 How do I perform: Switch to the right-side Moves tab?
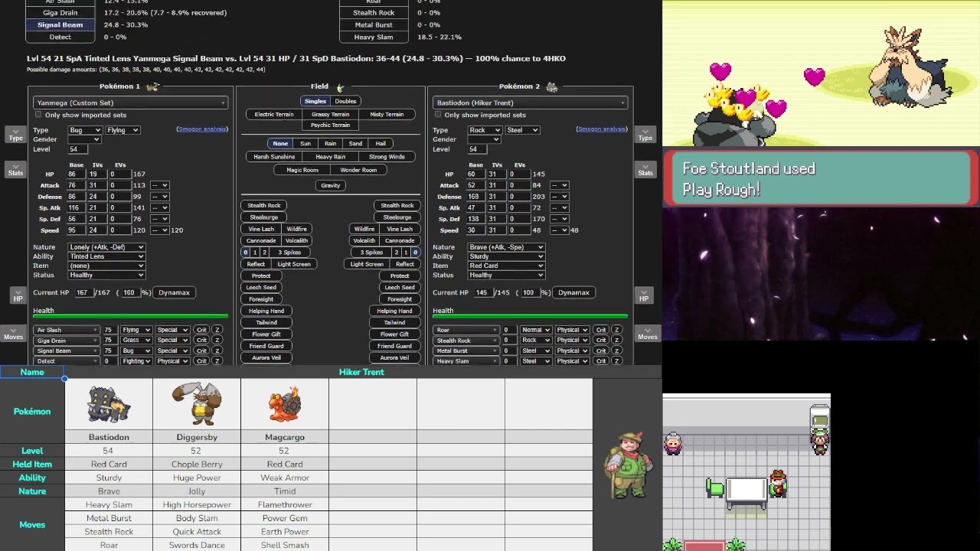(647, 334)
